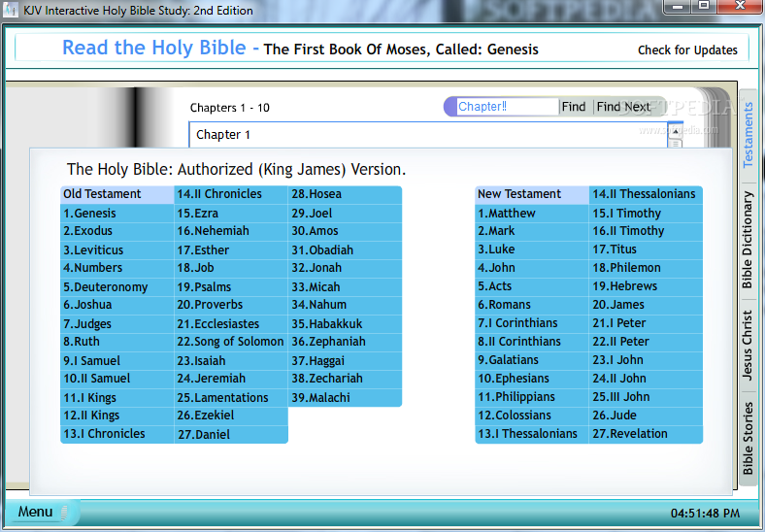Open 10.II Samuel book
Viewport: 765px width, 532px height.
[117, 379]
